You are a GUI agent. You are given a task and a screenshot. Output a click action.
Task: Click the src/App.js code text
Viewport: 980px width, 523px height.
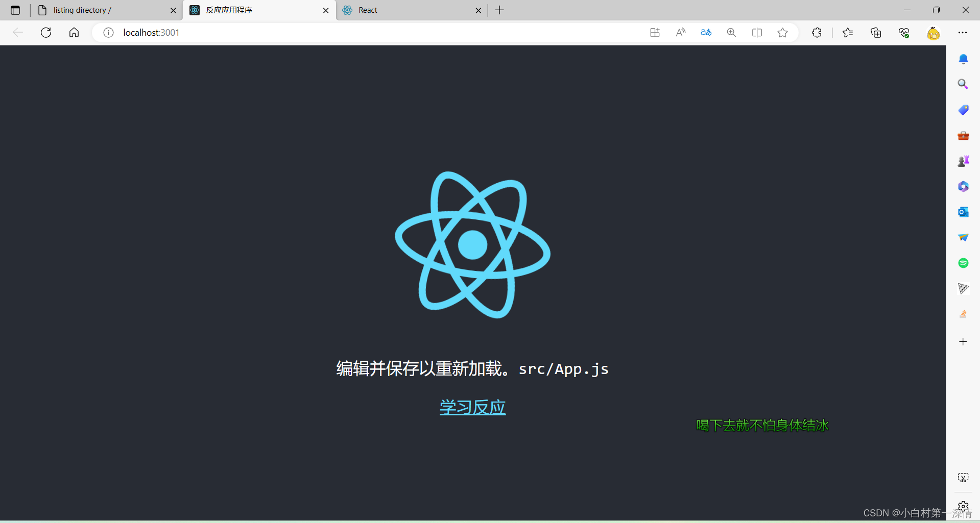pos(563,369)
